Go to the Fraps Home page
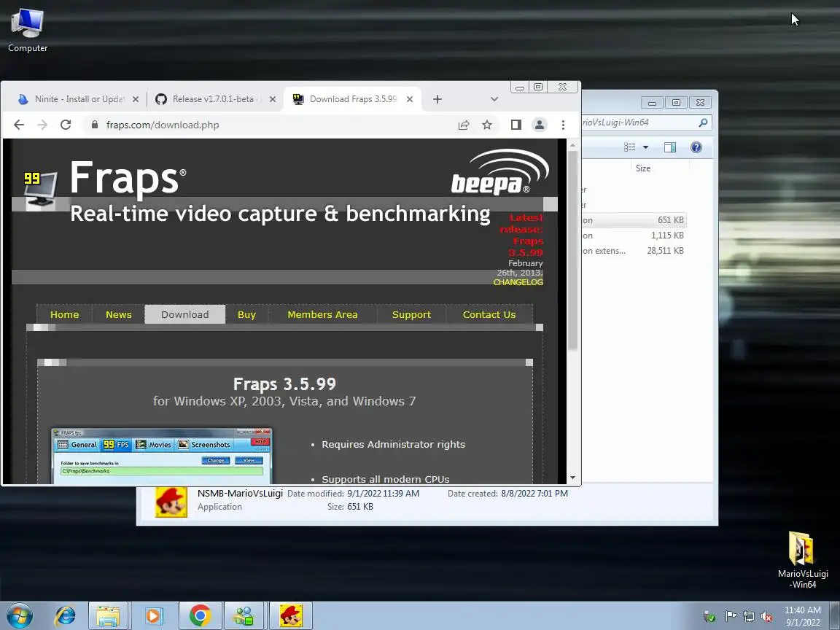Image resolution: width=840 pixels, height=630 pixels. (x=64, y=314)
